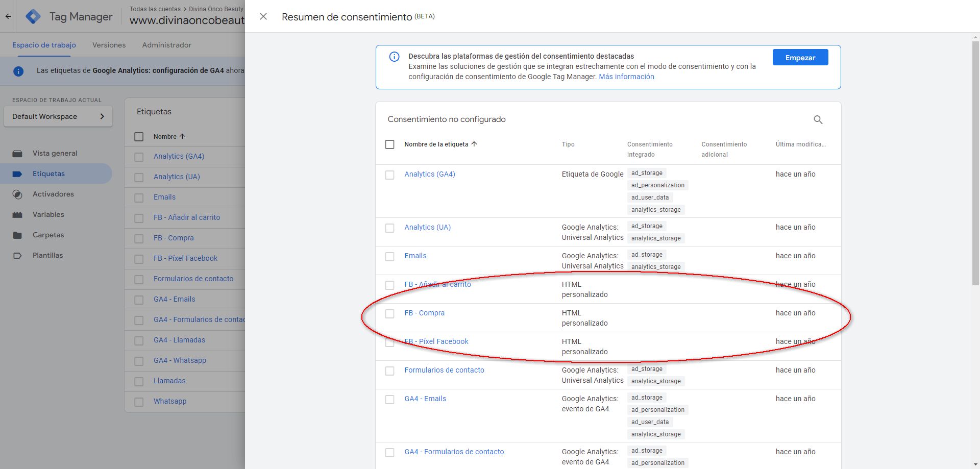Screen dimensions: 980x469
Task: Click the search icon in consent table
Action: click(x=818, y=119)
